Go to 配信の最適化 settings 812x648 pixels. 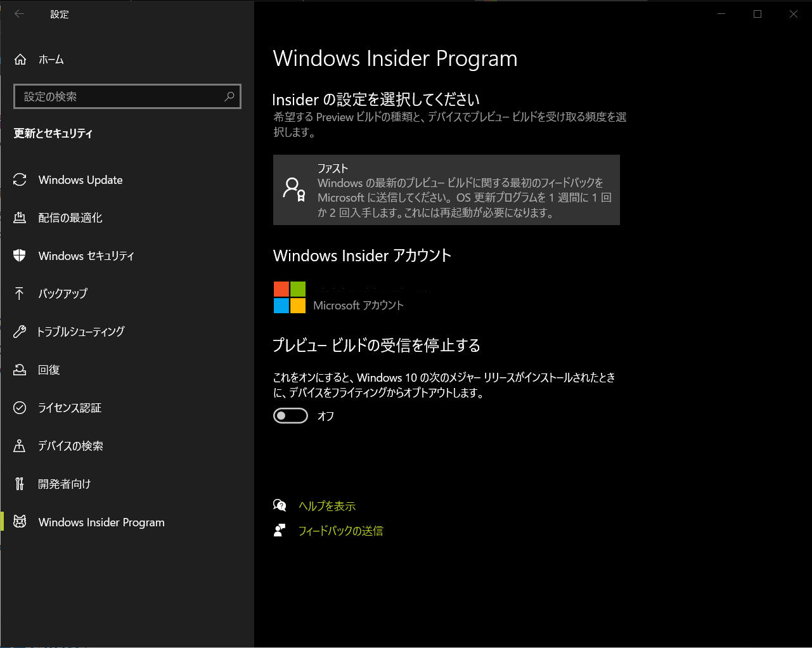click(x=127, y=217)
